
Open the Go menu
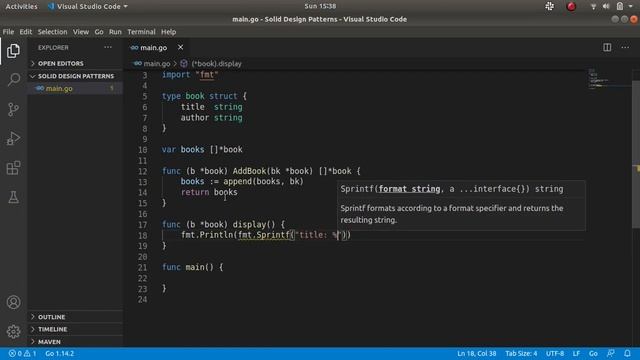pyautogui.click(x=99, y=32)
